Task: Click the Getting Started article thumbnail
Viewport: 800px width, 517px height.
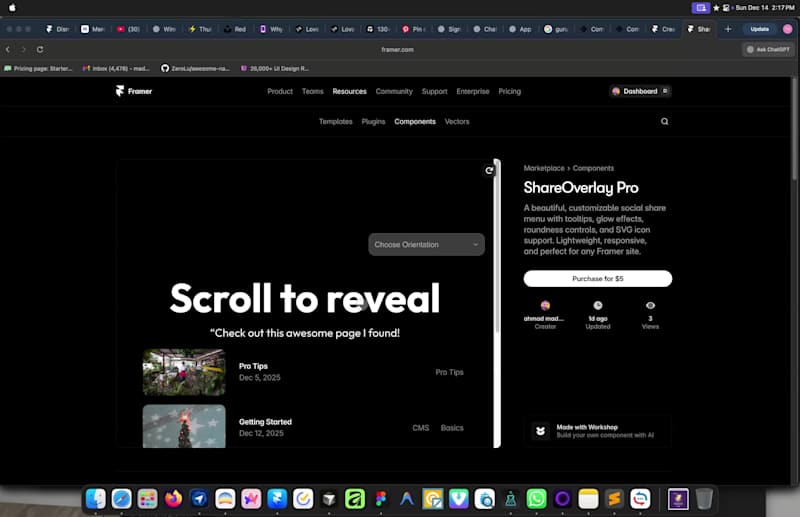Action: [184, 427]
